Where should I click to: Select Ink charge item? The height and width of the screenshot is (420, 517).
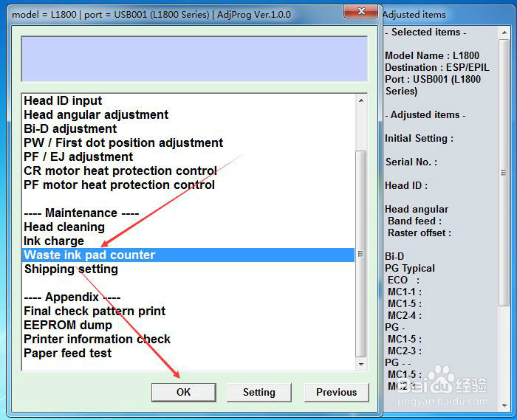point(188,241)
